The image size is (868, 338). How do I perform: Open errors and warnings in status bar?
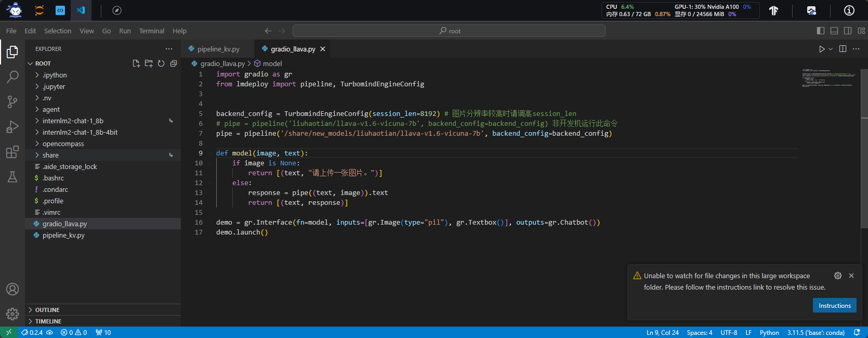74,332
